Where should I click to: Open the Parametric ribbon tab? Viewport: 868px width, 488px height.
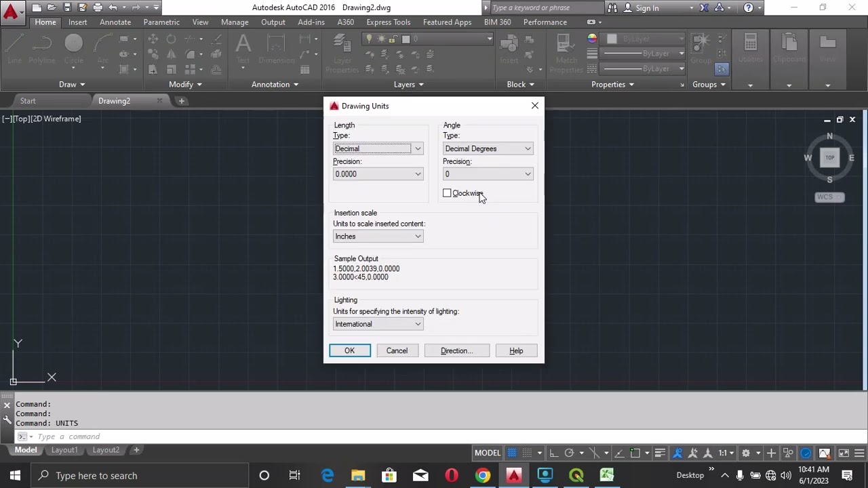point(161,22)
